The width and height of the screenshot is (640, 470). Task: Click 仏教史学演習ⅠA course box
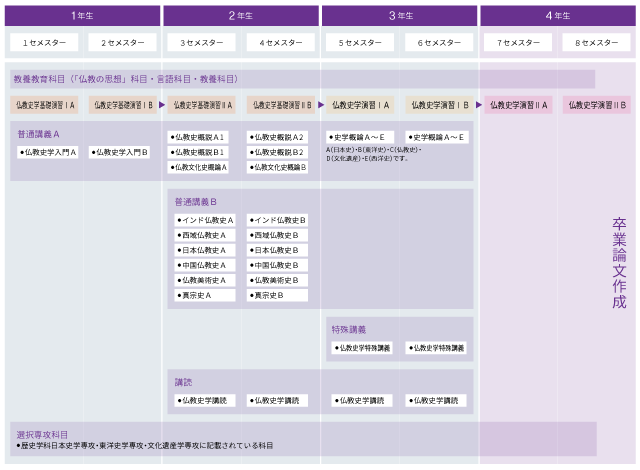pyautogui.click(x=360, y=105)
